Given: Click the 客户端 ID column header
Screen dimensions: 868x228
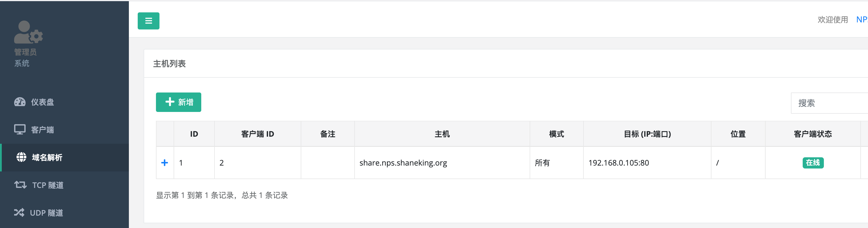Looking at the screenshot, I should pos(257,134).
